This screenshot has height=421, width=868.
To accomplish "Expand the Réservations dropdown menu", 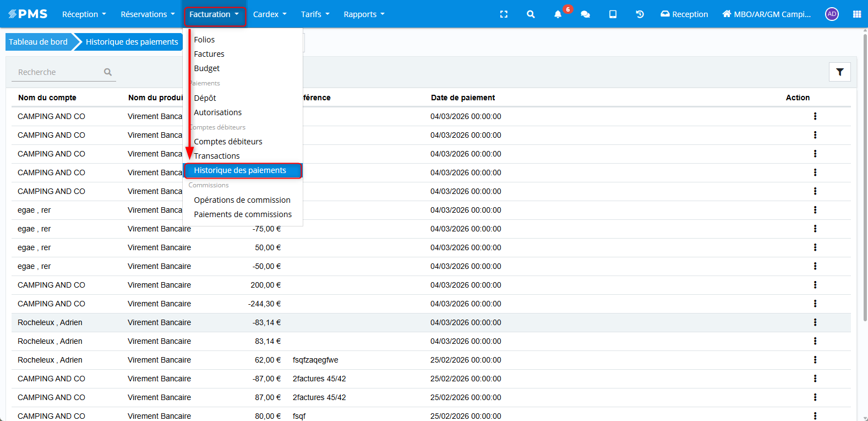I will 148,14.
